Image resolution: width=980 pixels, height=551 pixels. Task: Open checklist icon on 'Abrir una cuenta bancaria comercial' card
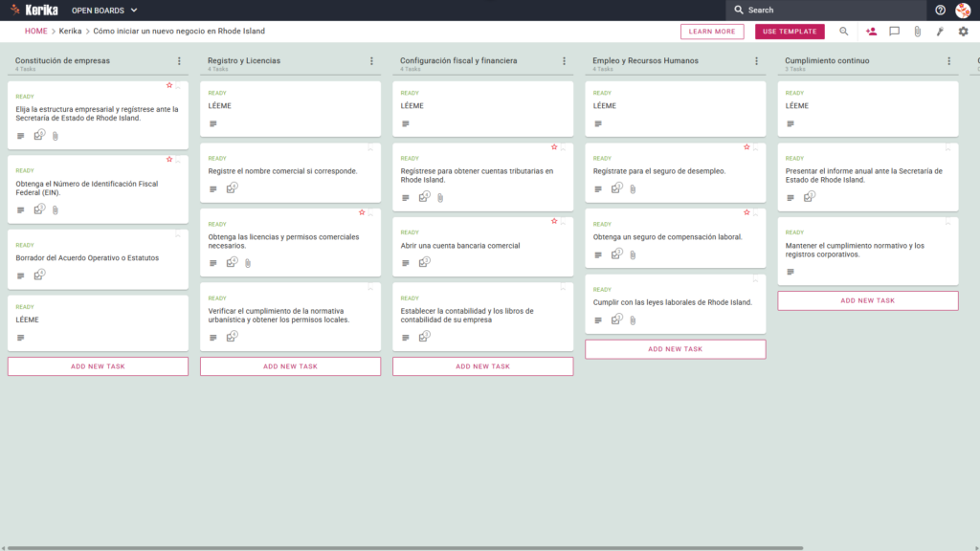point(424,262)
